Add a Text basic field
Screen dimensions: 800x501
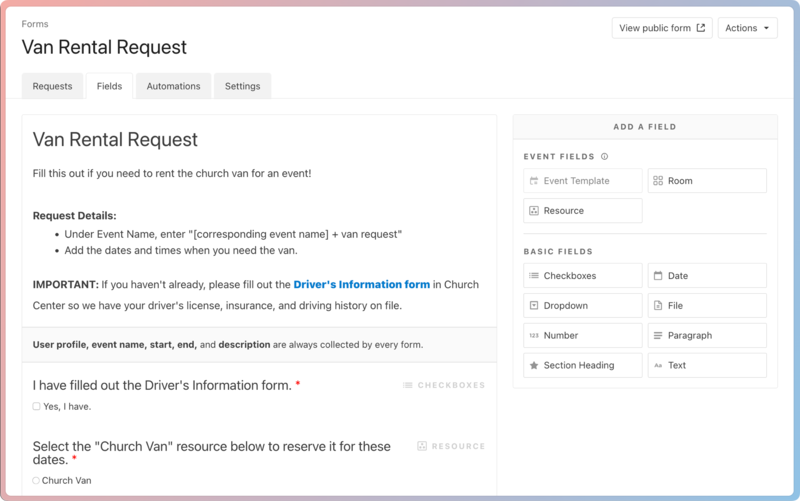(x=707, y=365)
